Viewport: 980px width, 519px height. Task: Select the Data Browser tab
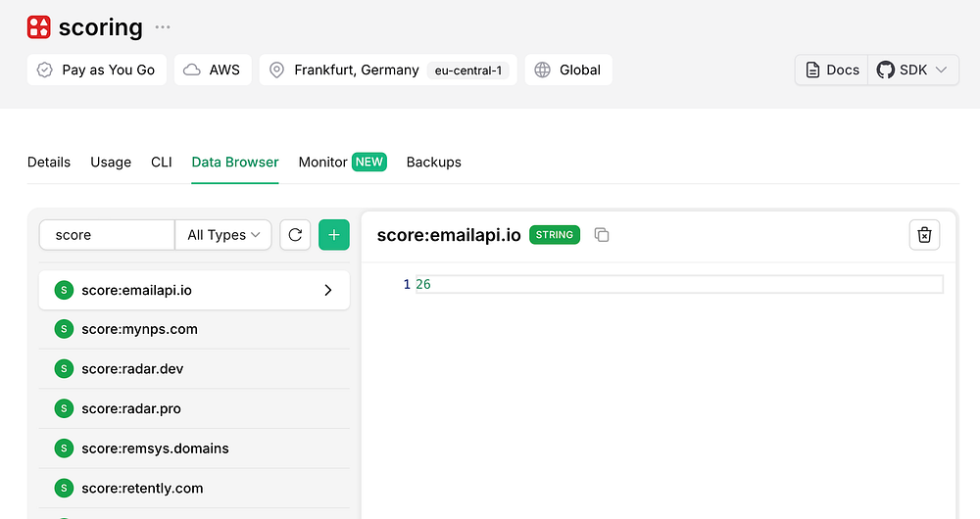tap(235, 163)
